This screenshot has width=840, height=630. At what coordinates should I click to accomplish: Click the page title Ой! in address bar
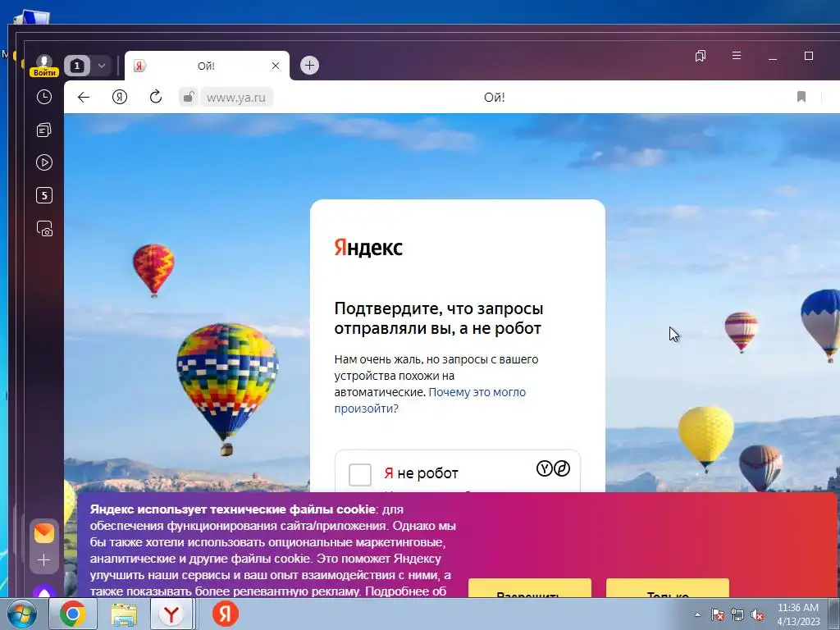tap(494, 98)
